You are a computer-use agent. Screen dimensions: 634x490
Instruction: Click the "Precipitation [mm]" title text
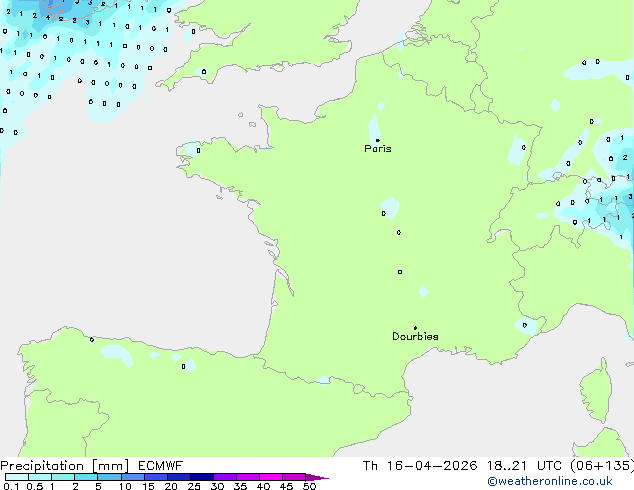click(x=65, y=466)
